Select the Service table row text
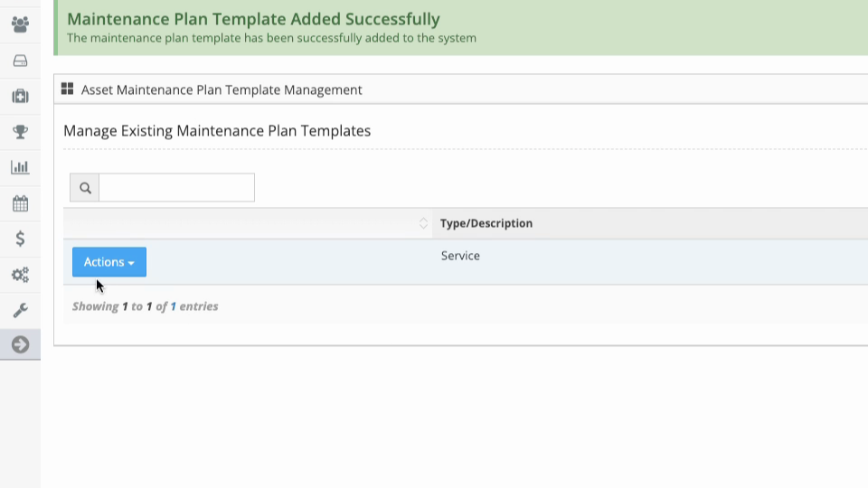This screenshot has width=868, height=488. coord(460,256)
